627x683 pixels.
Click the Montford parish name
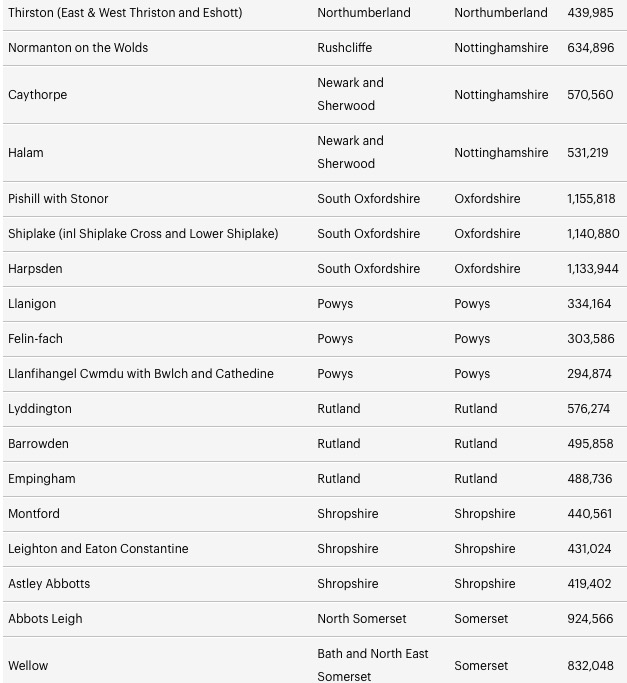(34, 514)
